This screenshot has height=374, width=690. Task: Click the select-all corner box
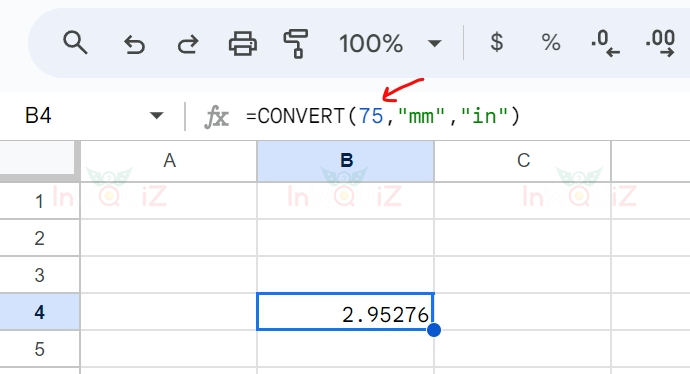37,158
